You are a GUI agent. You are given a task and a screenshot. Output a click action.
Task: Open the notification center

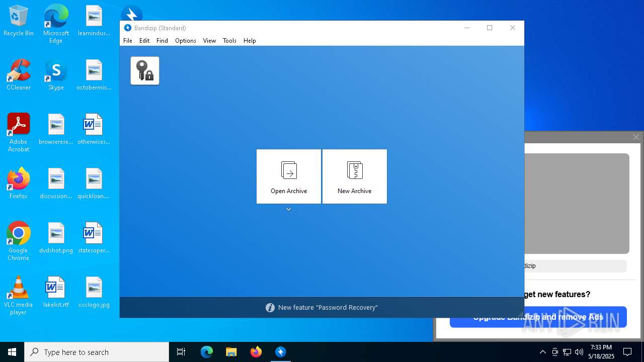(627, 352)
